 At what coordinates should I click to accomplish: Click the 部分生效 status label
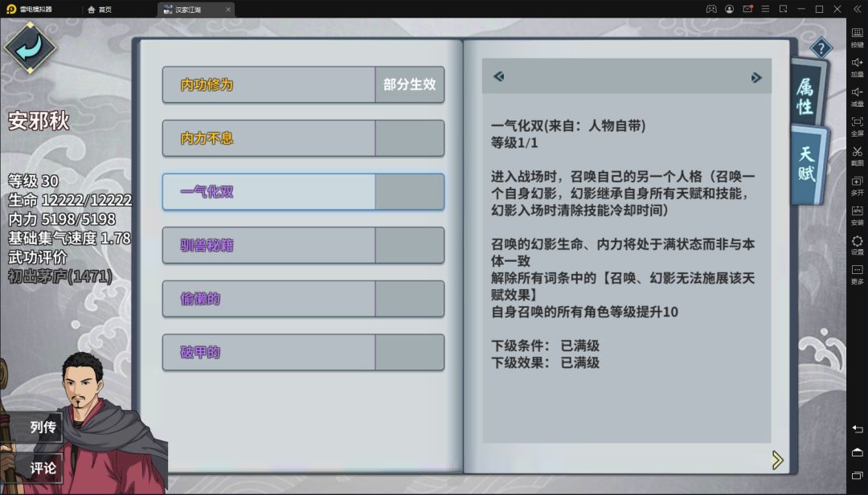pos(410,84)
